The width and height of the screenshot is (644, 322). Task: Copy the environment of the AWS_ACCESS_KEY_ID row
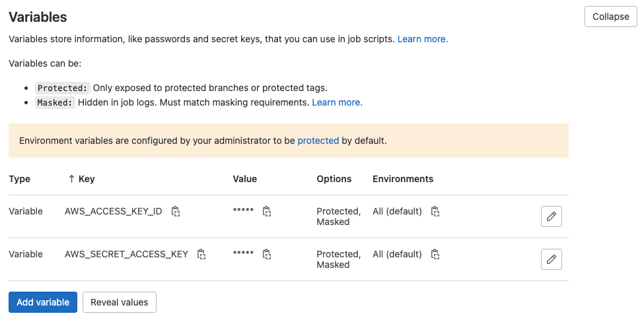point(435,211)
